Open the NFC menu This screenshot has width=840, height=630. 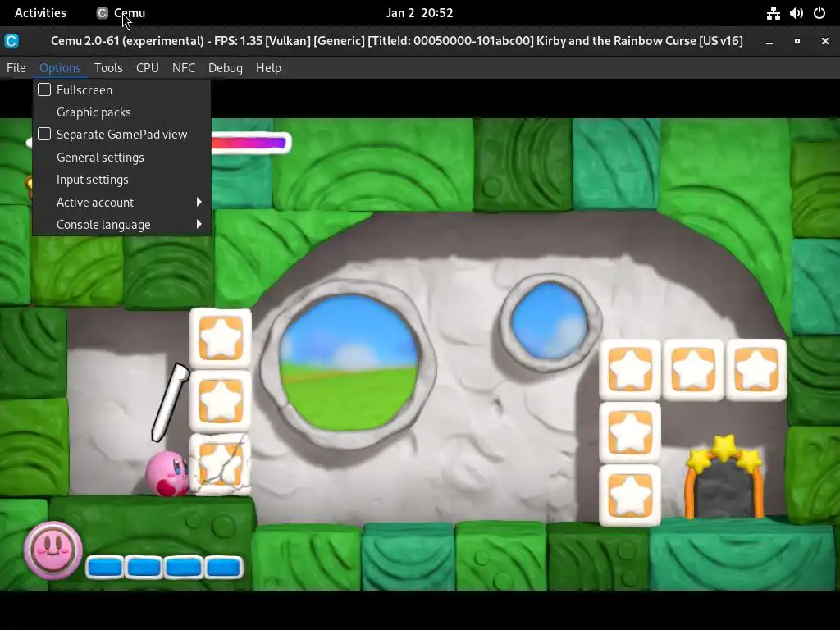pyautogui.click(x=183, y=68)
